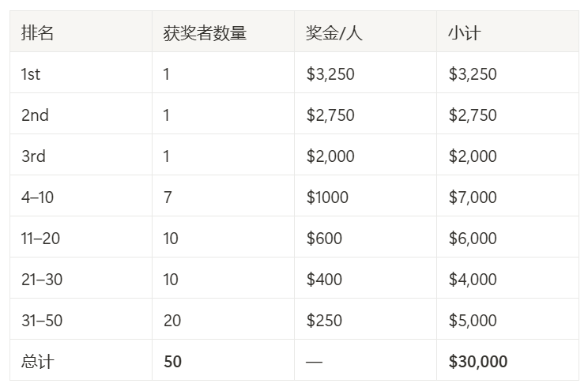
Task: Click the 11–20 rank cell
Action: (40, 239)
